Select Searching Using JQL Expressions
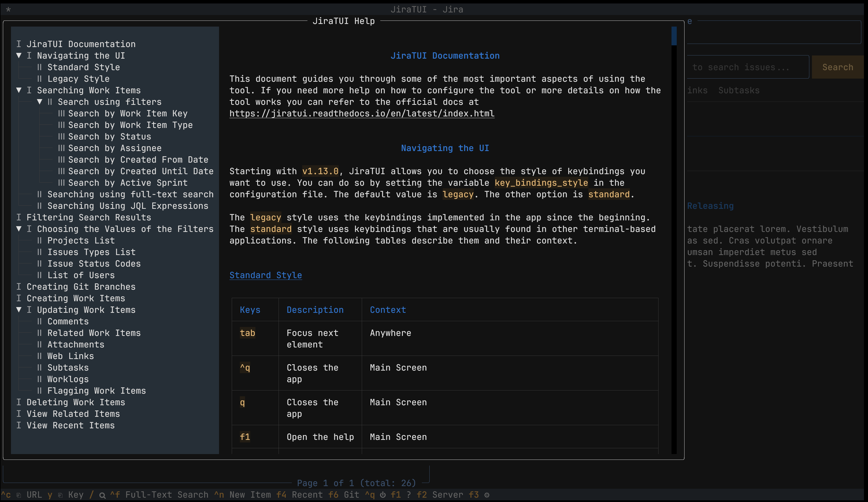868x502 pixels. pyautogui.click(x=128, y=206)
